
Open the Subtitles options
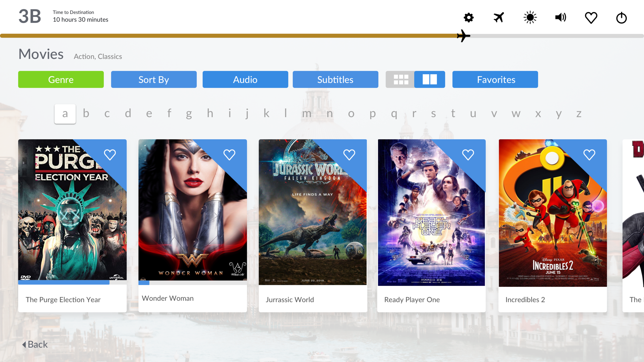tap(335, 80)
